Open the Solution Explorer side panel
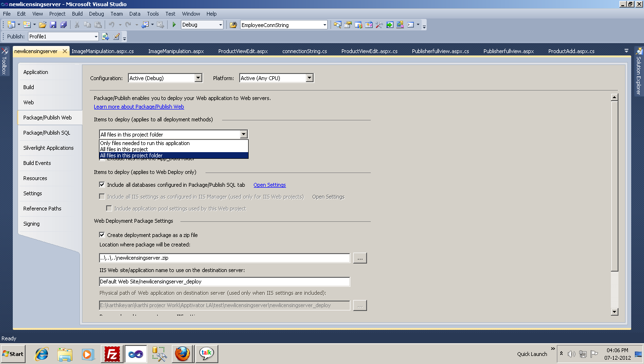644x364 pixels. (x=639, y=71)
